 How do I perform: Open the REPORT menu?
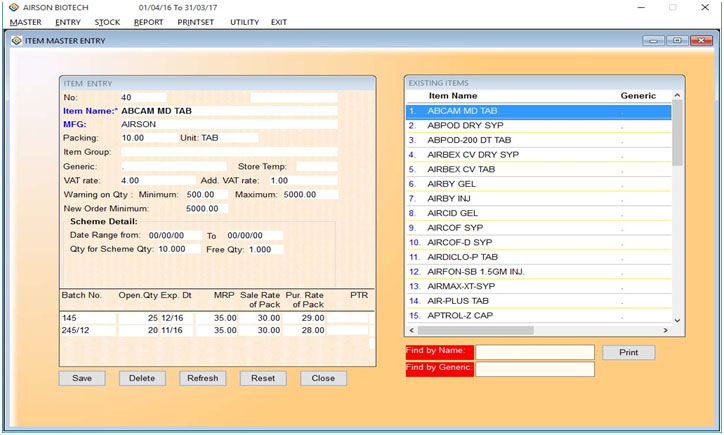click(x=148, y=22)
